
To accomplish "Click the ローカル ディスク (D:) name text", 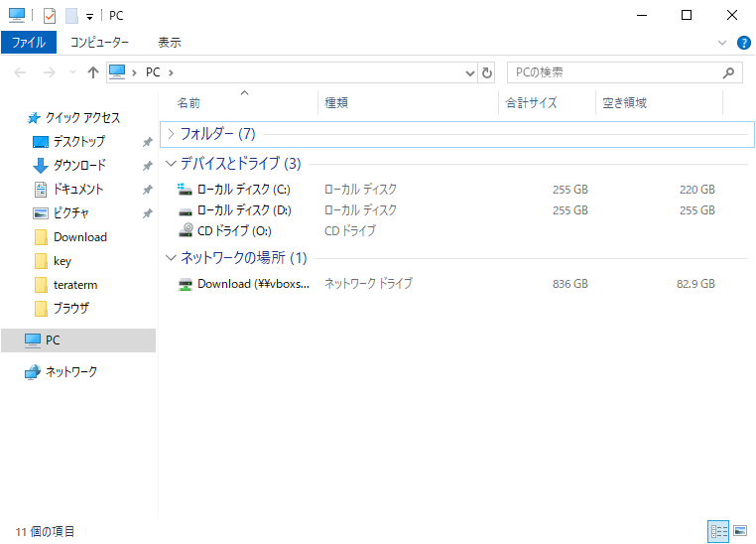I will tap(244, 210).
